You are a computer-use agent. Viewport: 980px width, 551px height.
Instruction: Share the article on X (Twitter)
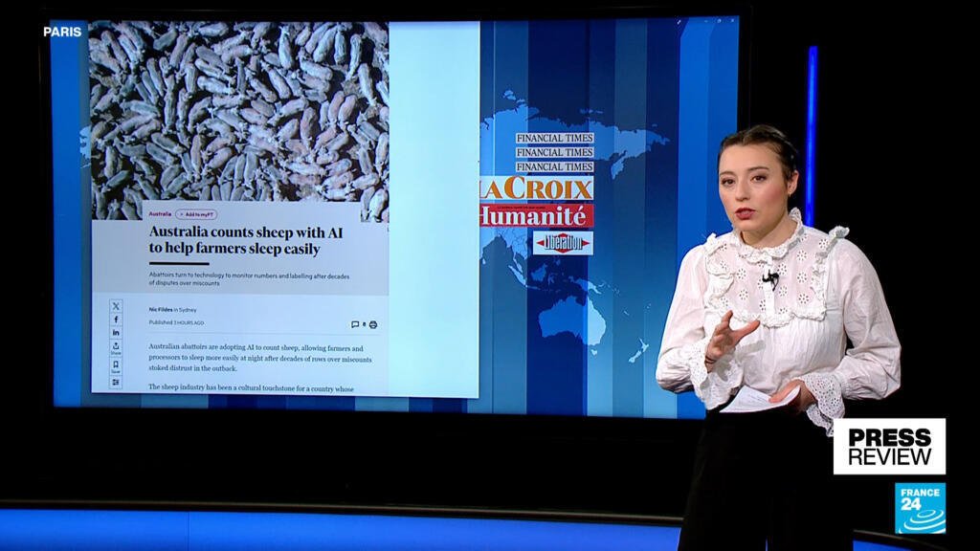click(x=116, y=306)
